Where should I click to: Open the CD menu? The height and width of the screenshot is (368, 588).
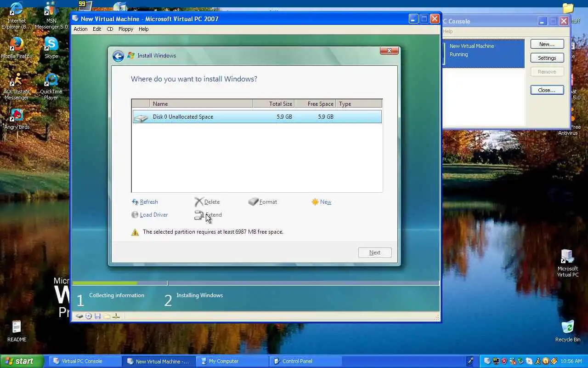click(x=110, y=29)
